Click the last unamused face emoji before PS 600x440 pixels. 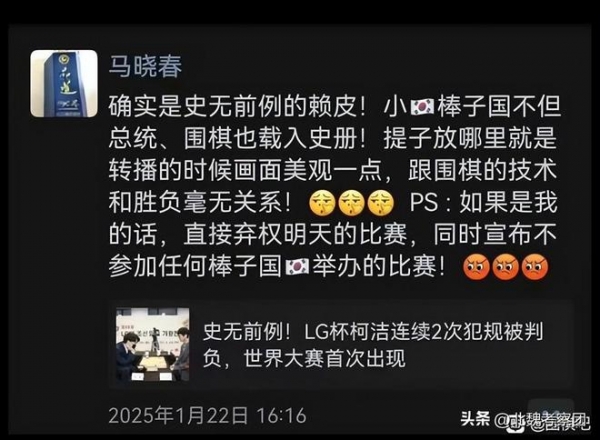pyautogui.click(x=381, y=203)
